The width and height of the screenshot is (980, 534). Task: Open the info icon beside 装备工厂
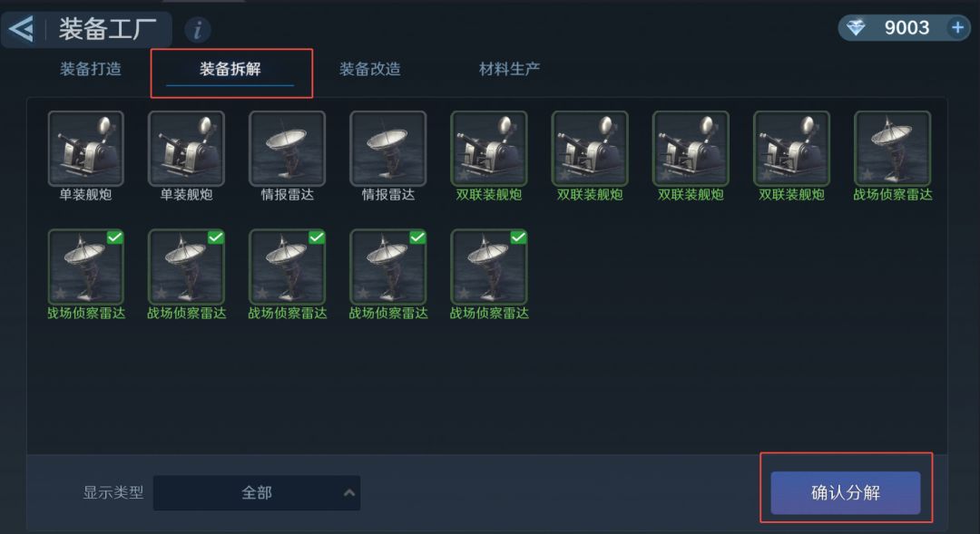coord(198,29)
